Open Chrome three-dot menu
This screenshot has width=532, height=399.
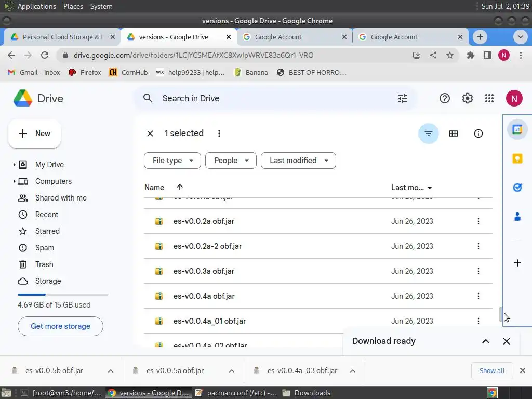521,55
